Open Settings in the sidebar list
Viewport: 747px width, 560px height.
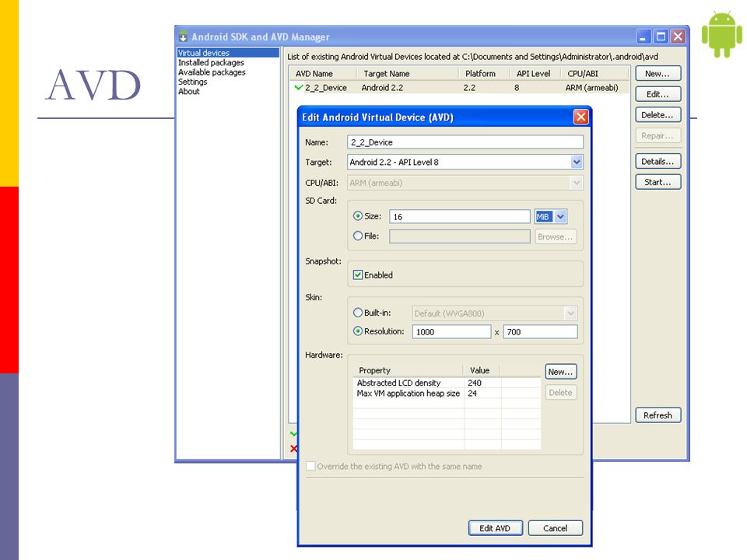tap(192, 82)
